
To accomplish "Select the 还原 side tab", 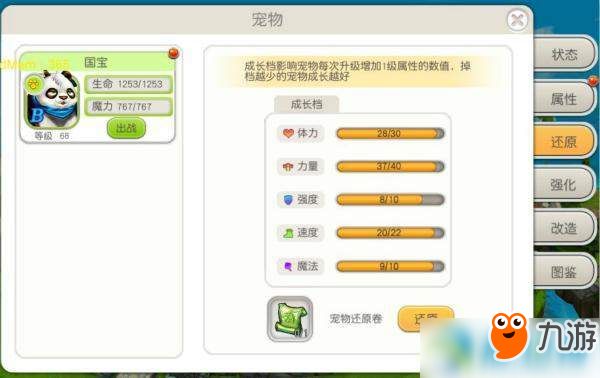I will coord(564,142).
